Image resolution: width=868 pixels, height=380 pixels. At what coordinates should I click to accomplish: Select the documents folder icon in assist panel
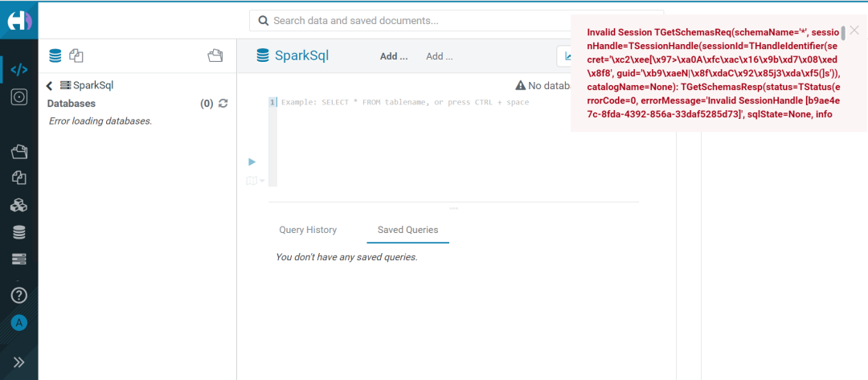215,55
